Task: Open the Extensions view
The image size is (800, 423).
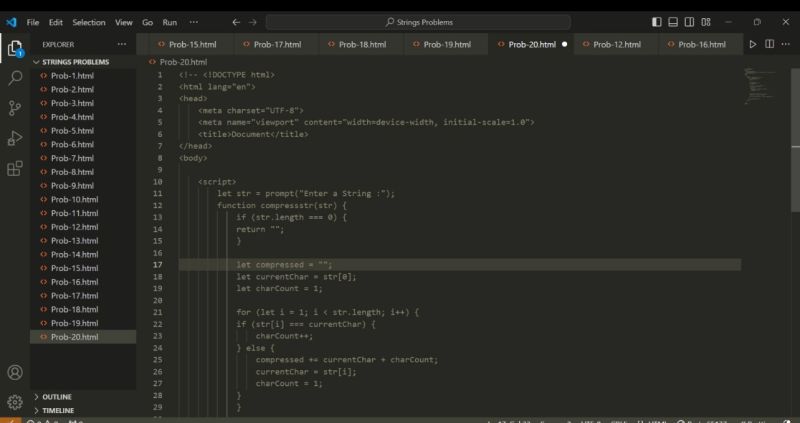Action: tap(15, 168)
